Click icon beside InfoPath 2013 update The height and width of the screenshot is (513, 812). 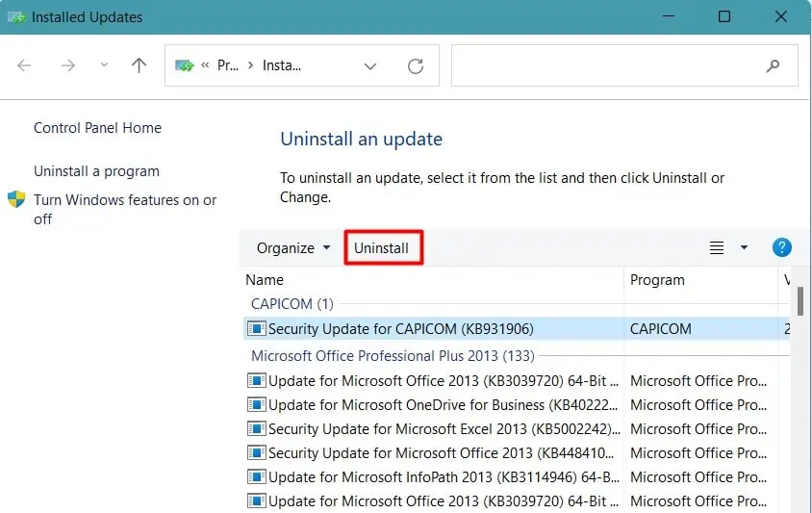point(256,476)
